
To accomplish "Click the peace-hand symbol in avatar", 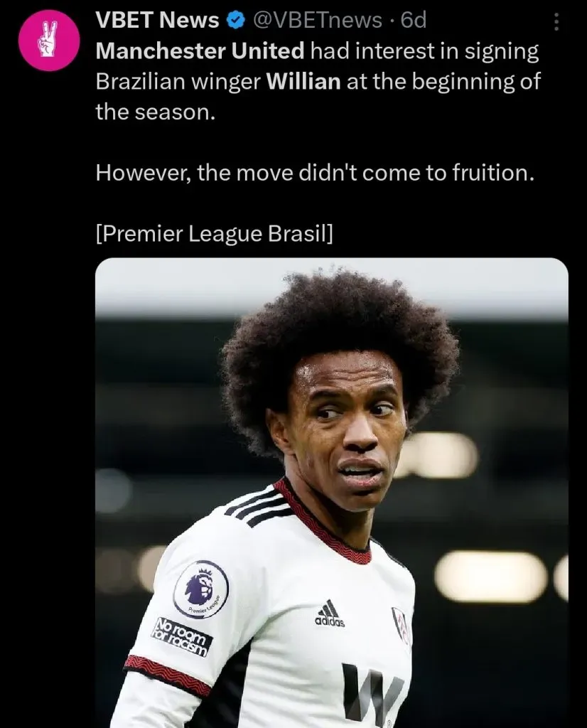I will (48, 40).
